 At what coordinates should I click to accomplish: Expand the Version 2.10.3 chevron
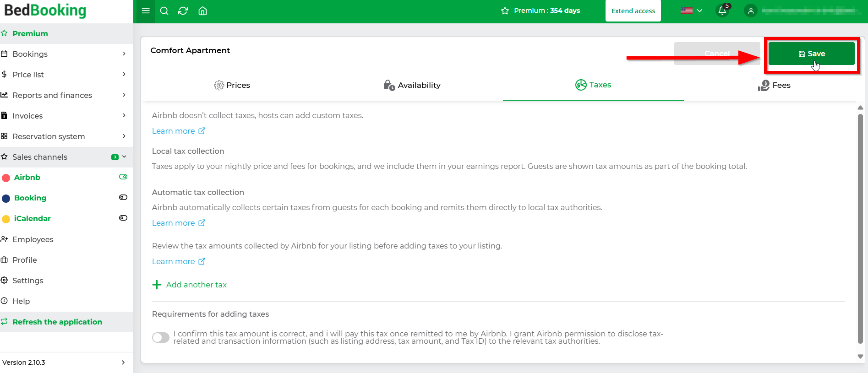click(x=123, y=362)
